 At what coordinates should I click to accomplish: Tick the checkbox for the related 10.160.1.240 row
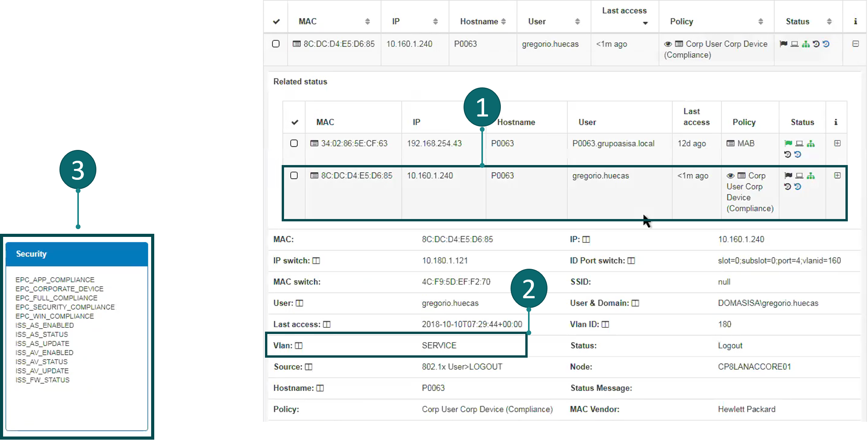click(x=294, y=176)
